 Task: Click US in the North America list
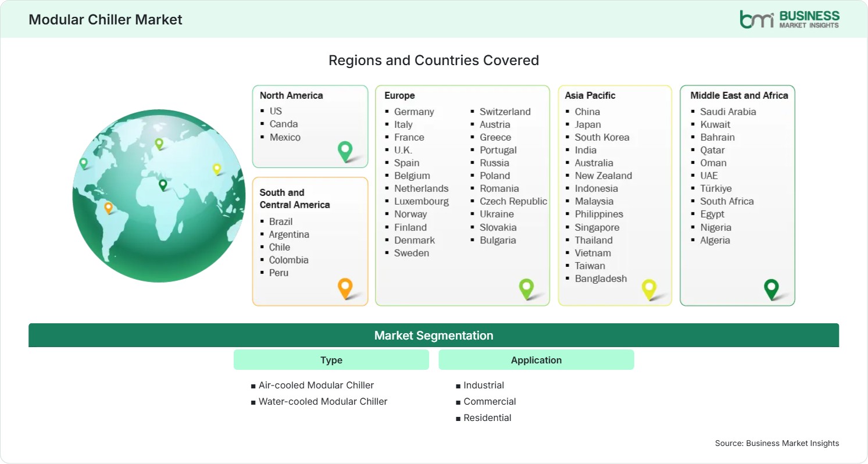[x=276, y=111]
